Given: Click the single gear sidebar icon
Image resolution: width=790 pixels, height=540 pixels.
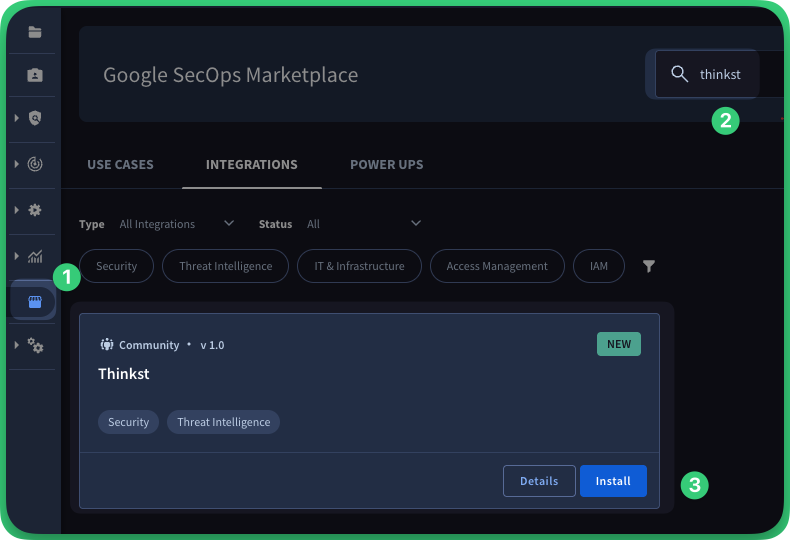Looking at the screenshot, I should (x=35, y=210).
